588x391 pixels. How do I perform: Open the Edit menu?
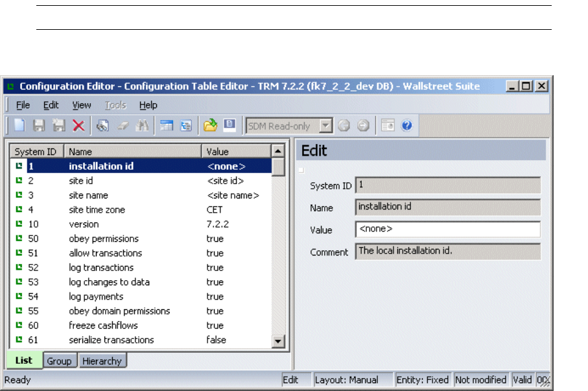click(x=51, y=105)
